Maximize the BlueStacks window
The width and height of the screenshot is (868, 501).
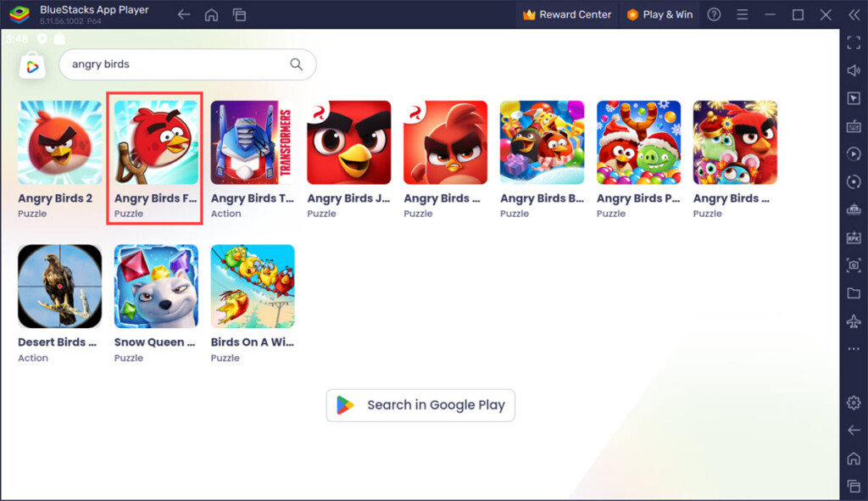click(x=798, y=15)
